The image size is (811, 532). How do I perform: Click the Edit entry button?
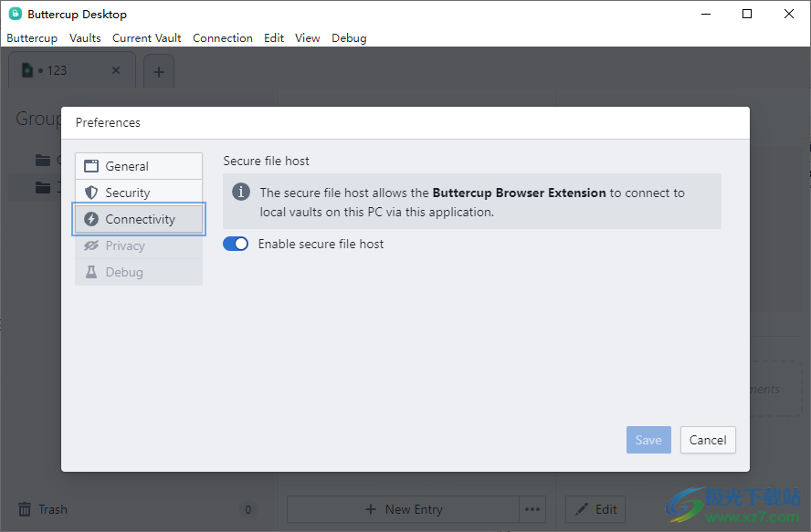[x=595, y=509]
